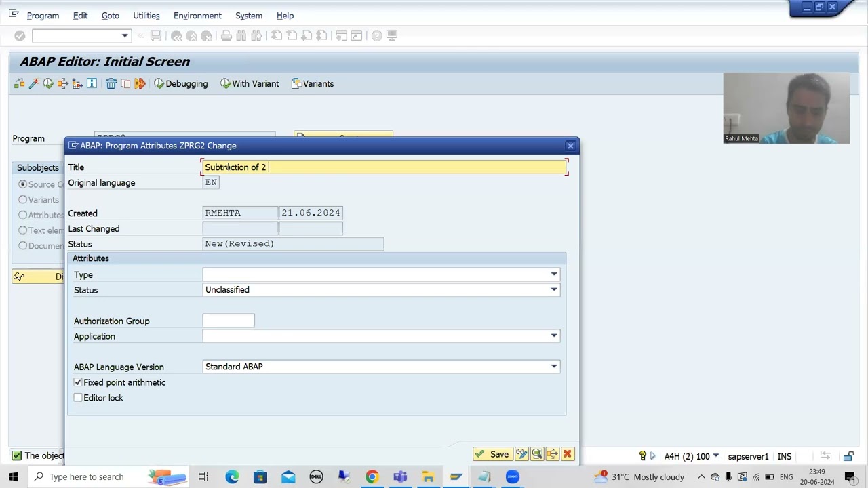Open the SAP window menu icon
Image resolution: width=868 pixels, height=488 pixels.
[14, 14]
